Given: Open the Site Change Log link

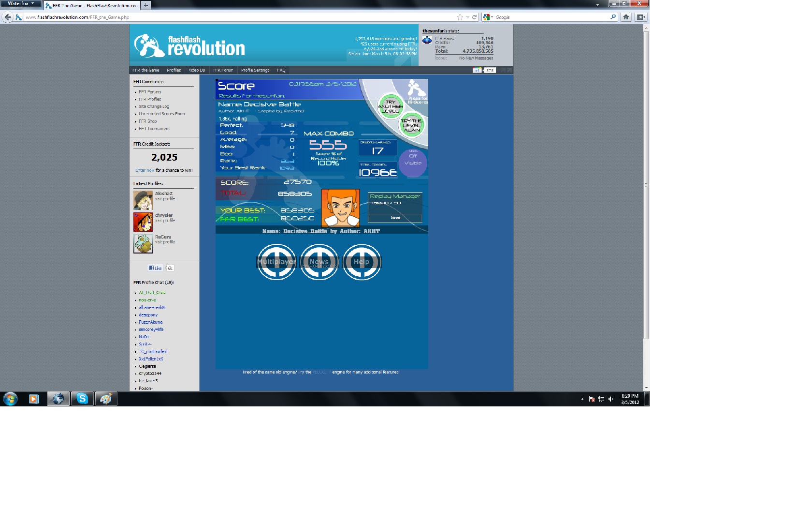Looking at the screenshot, I should [x=154, y=106].
